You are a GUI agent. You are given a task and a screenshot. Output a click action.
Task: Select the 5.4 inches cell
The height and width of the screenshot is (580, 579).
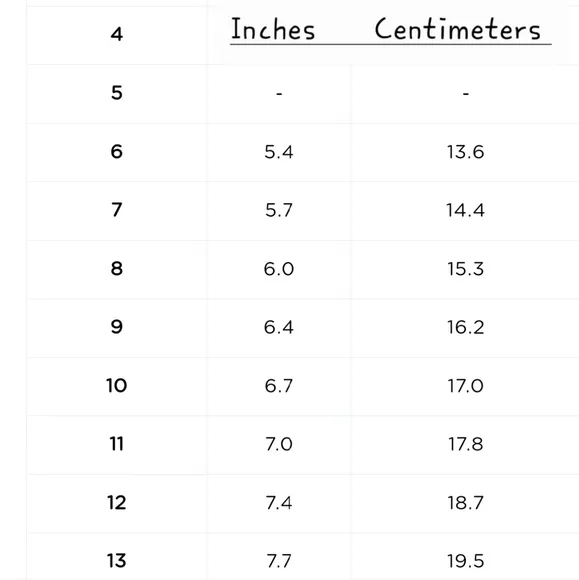(279, 152)
